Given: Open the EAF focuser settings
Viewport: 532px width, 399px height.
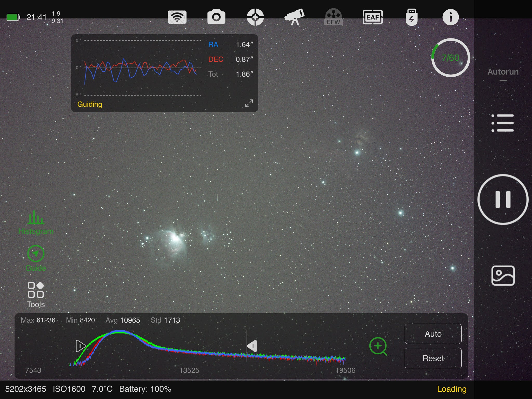Looking at the screenshot, I should 373,17.
